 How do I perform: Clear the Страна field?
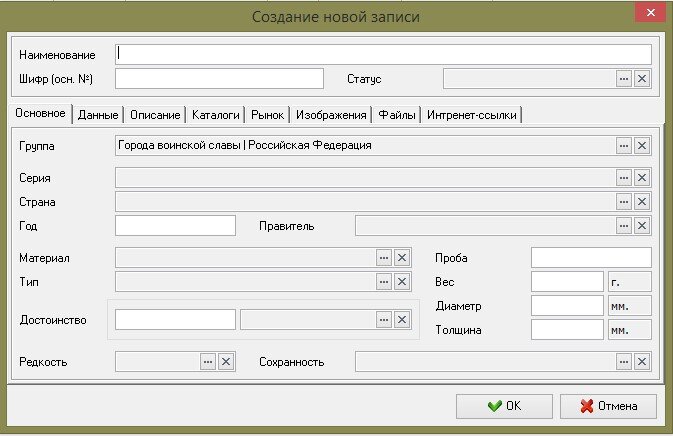pos(642,202)
